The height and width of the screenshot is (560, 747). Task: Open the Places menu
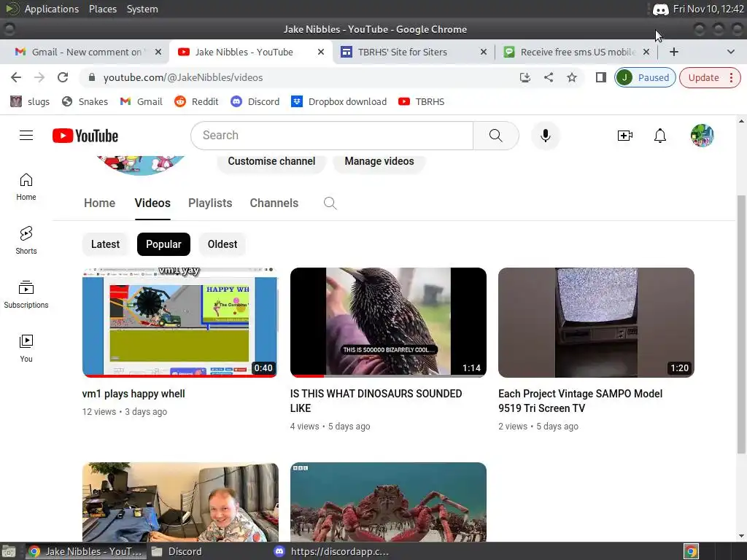(103, 9)
